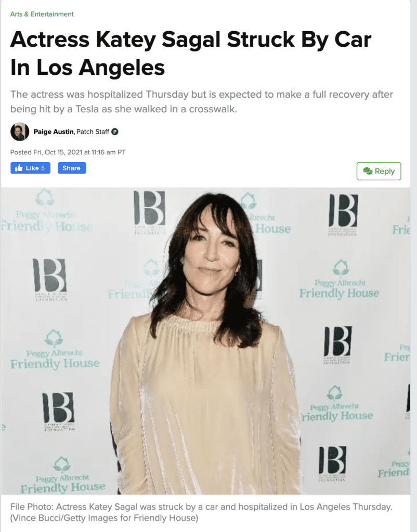Click the 'File Photo' caption text
Screen dimensions: 417x532
point(32,507)
